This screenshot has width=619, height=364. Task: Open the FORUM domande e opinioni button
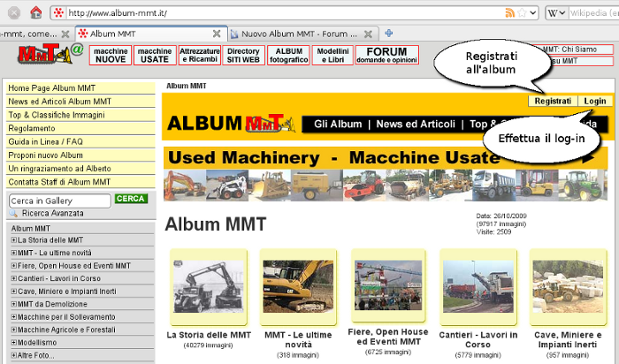(x=386, y=55)
